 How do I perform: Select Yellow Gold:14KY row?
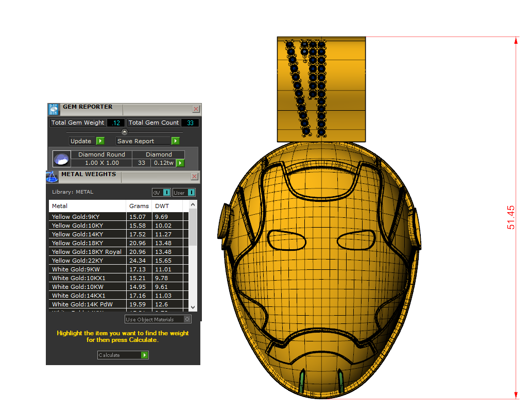(88, 234)
